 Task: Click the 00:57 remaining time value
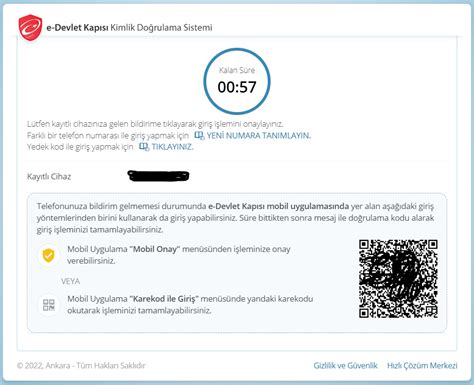click(x=237, y=87)
